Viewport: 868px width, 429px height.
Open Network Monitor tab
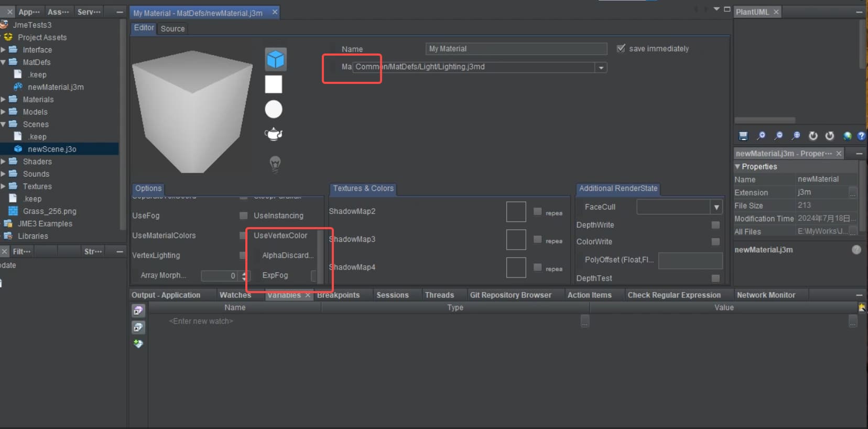[x=766, y=295]
